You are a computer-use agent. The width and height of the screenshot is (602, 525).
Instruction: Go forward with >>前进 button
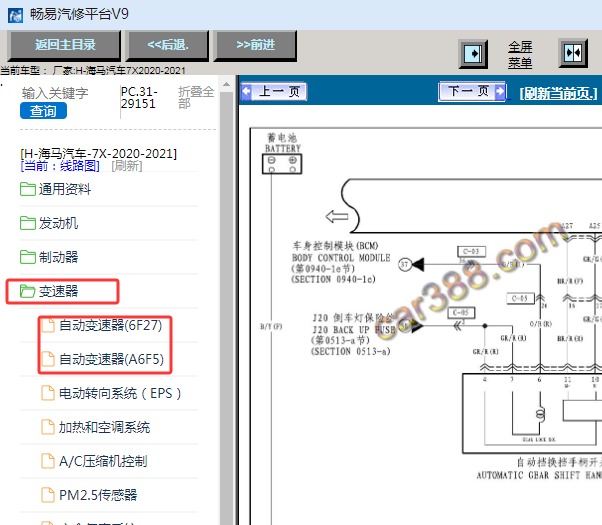coord(255,45)
